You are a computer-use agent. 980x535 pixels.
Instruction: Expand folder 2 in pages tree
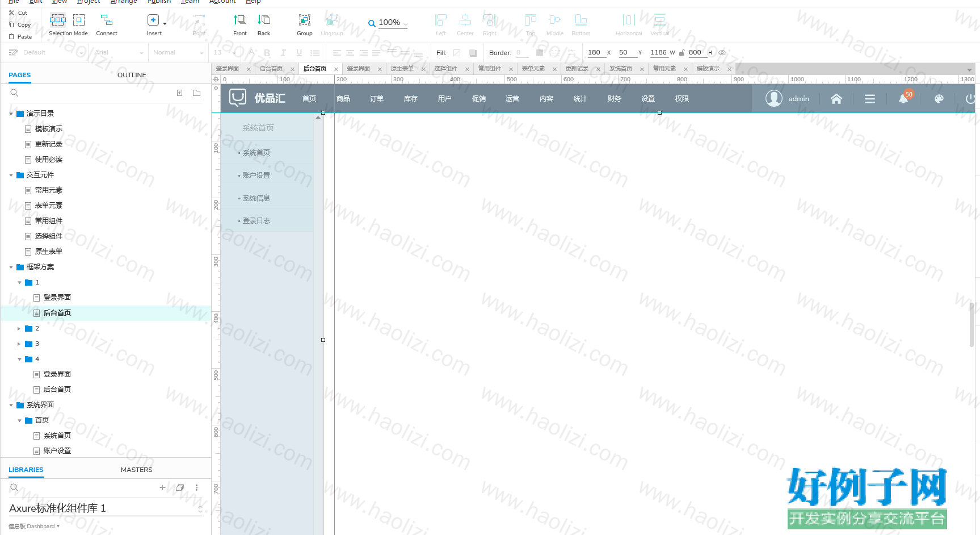tap(19, 328)
